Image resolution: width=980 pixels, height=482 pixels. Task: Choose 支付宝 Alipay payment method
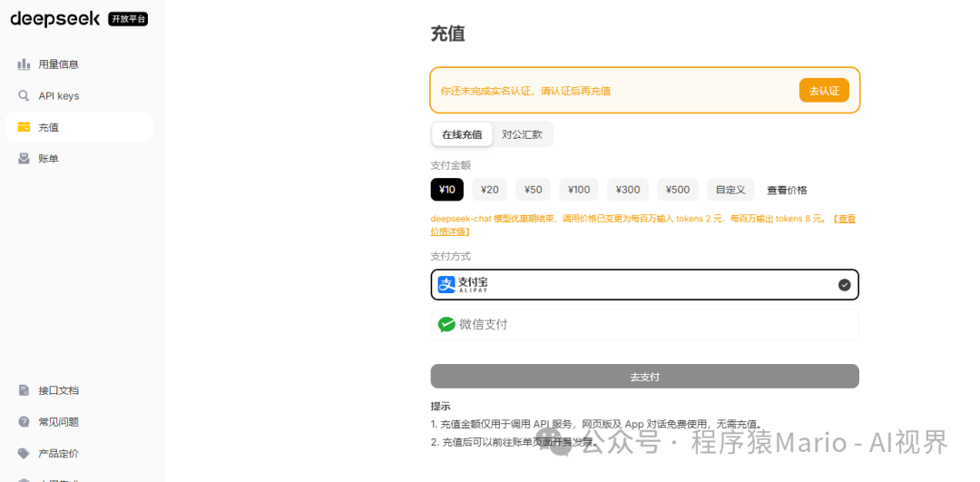point(644,285)
